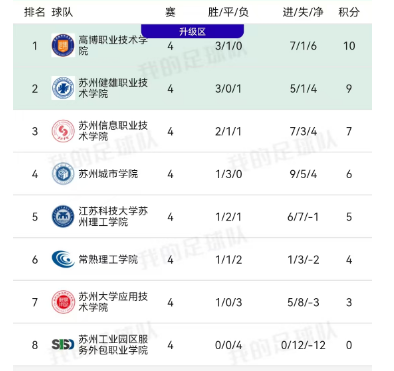Open the 高博职业技术学院 team name
394x371 pixels.
point(113,45)
